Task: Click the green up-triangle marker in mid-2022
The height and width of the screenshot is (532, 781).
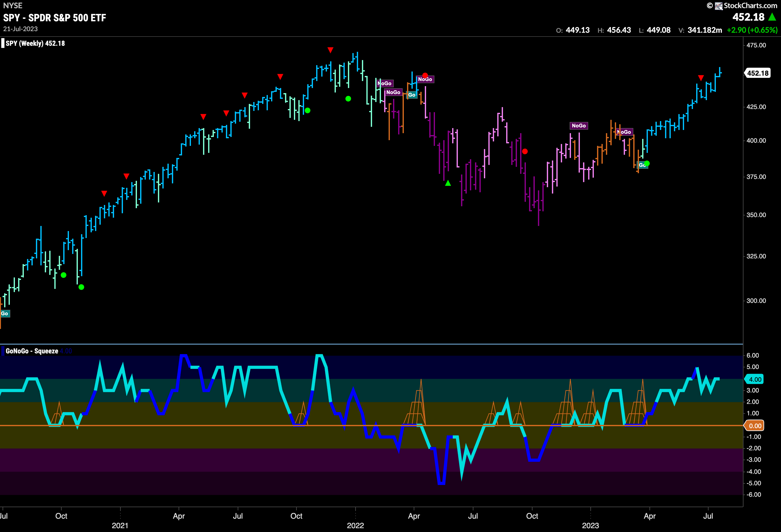Action: [448, 183]
